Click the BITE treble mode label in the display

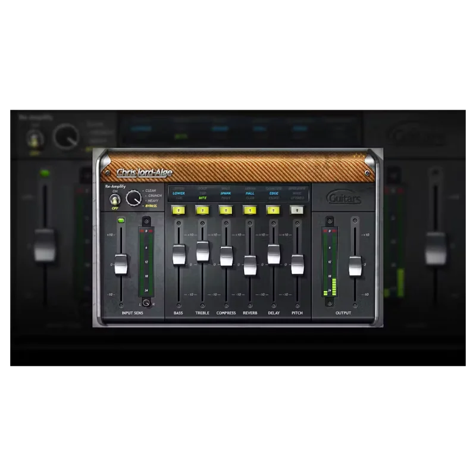coord(202,198)
